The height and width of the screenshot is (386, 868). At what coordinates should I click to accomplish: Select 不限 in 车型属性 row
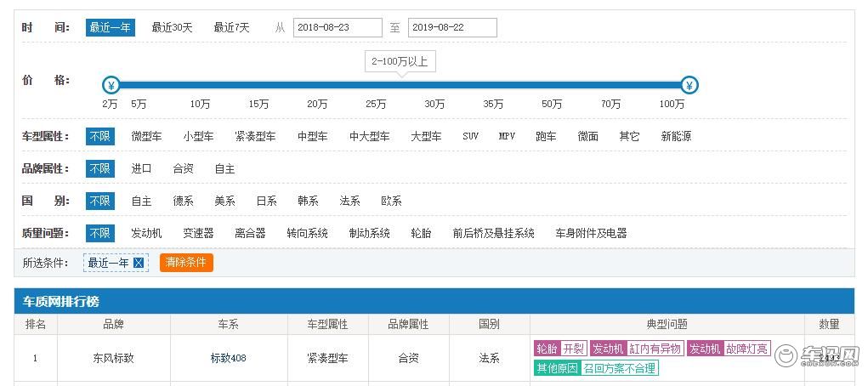click(100, 136)
